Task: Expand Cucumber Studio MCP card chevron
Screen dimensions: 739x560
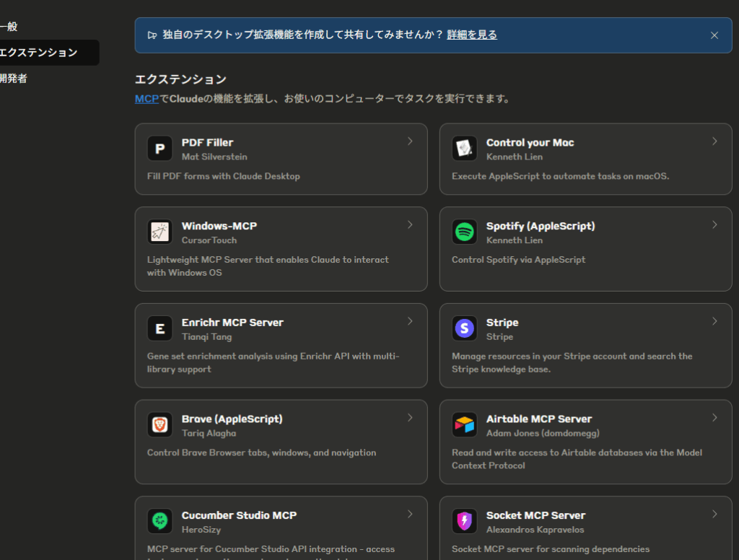Action: (410, 515)
